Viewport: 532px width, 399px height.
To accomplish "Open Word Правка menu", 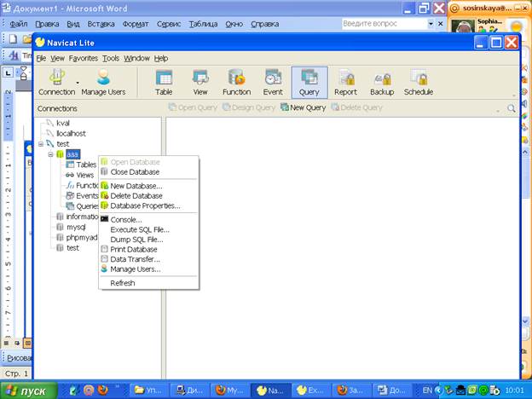I will (x=47, y=24).
